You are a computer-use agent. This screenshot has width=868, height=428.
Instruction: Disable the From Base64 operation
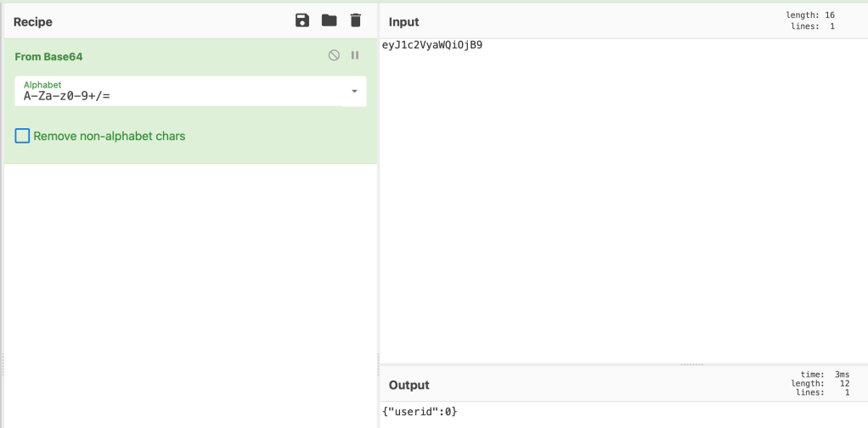tap(334, 55)
